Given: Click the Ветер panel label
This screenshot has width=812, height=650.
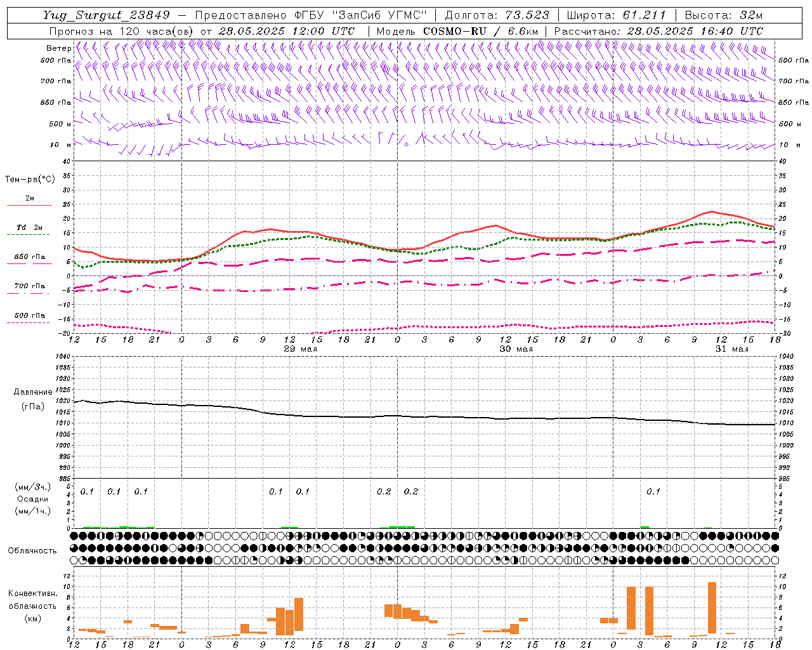Looking at the screenshot, I should coord(58,48).
